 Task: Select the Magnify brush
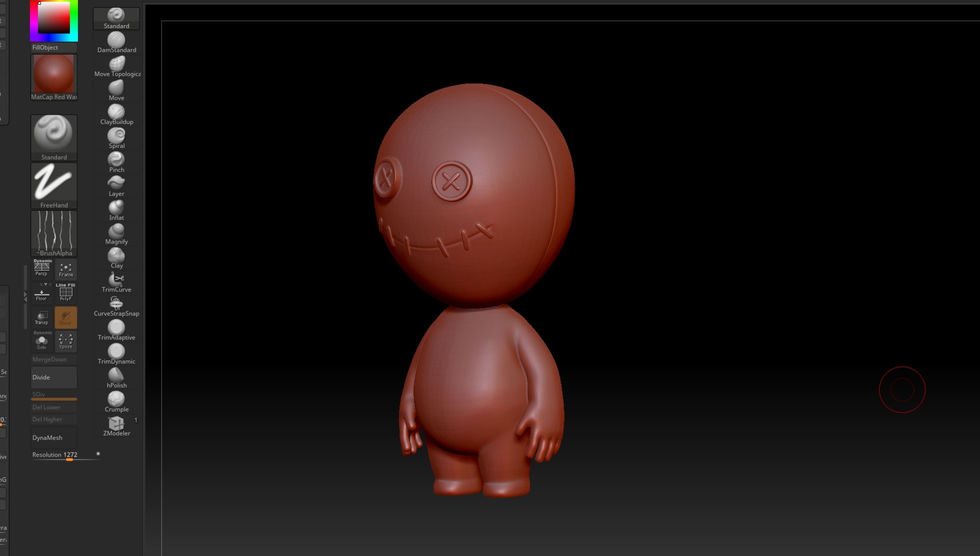(116, 235)
